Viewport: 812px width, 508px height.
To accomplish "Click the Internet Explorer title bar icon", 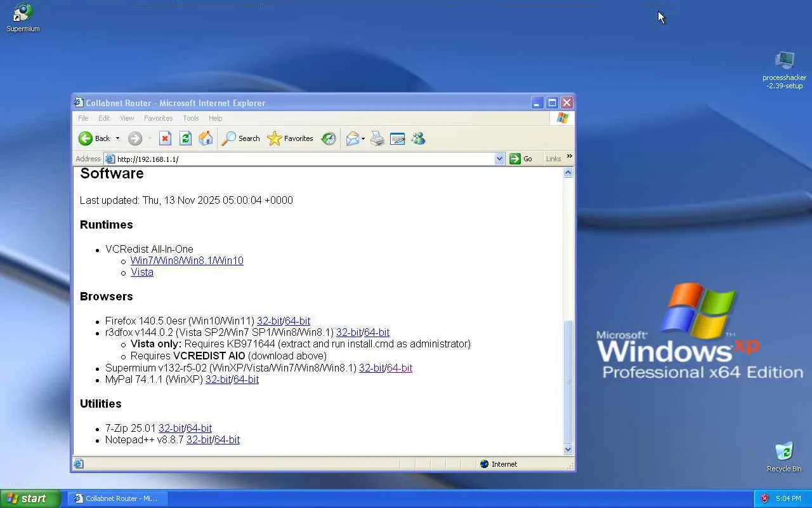I will [79, 102].
